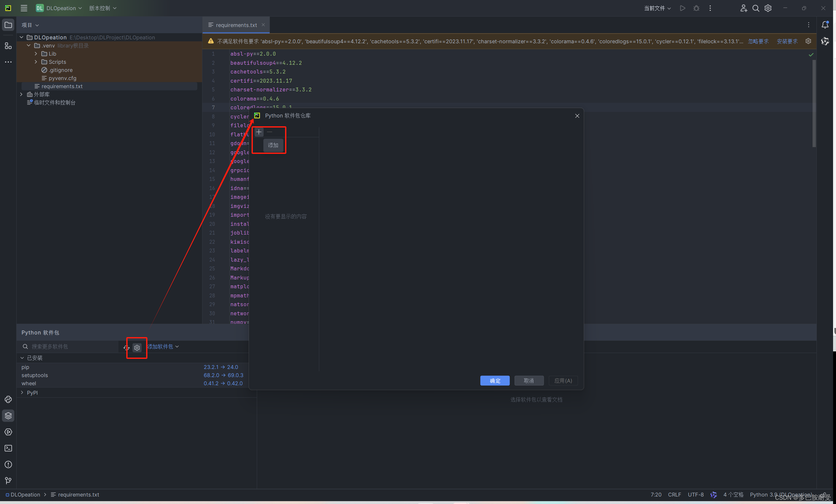Click the inspection checkmark in editor

click(x=811, y=55)
